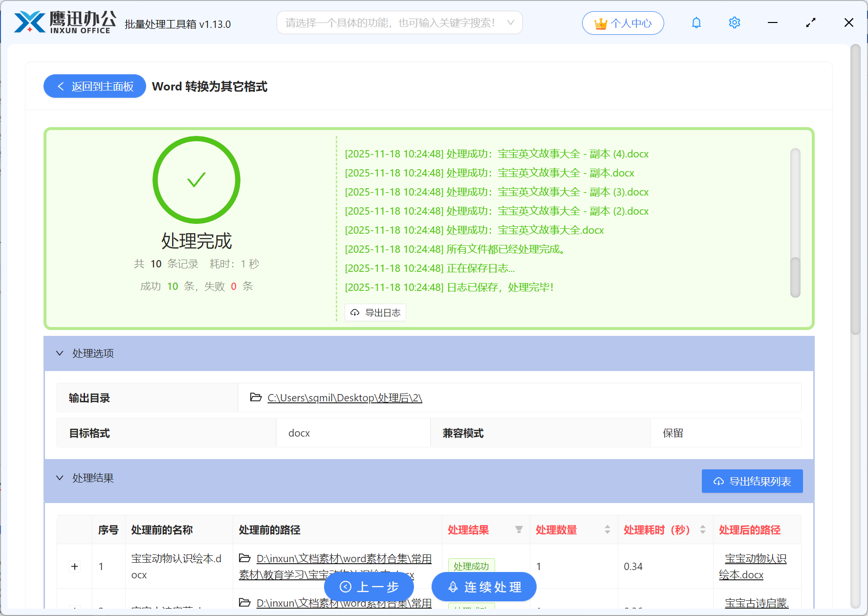868x616 pixels.
Task: Click the 上一步 button
Action: click(369, 587)
